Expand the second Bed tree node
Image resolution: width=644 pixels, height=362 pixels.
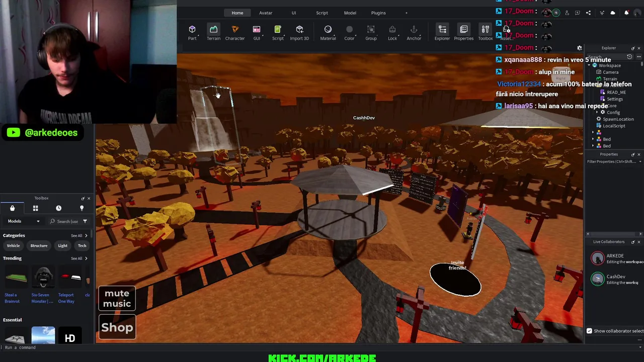click(593, 146)
